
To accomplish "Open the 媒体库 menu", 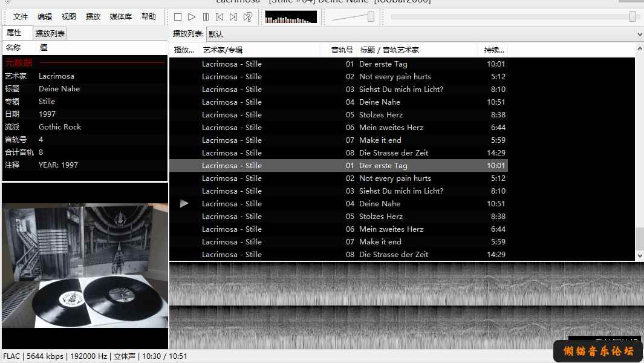I will coord(121,16).
